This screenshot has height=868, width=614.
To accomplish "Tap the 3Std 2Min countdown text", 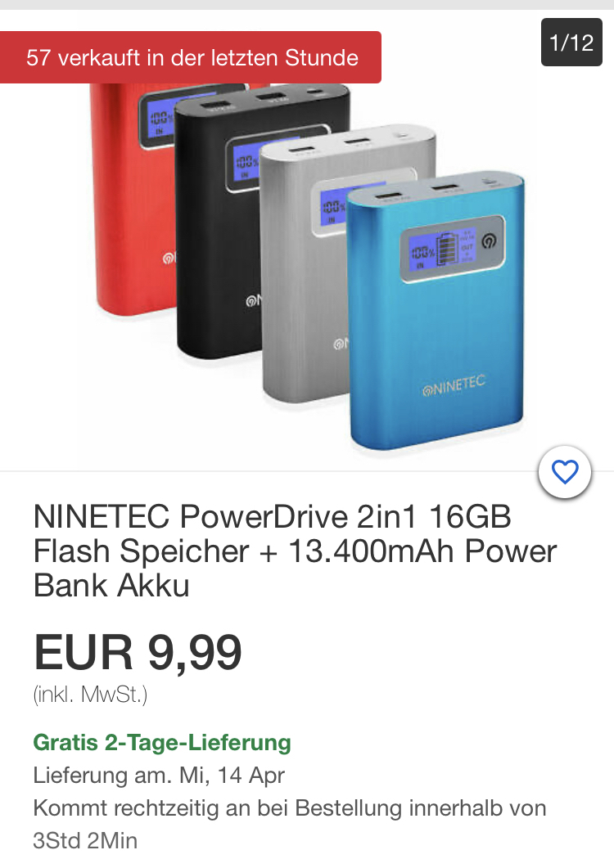I will pyautogui.click(x=85, y=840).
